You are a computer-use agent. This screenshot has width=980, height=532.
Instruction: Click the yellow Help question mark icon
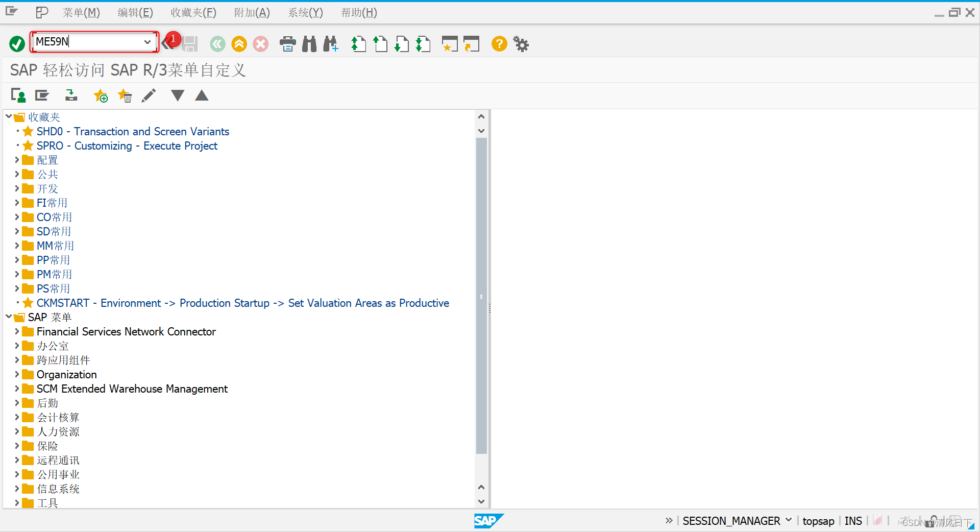499,44
